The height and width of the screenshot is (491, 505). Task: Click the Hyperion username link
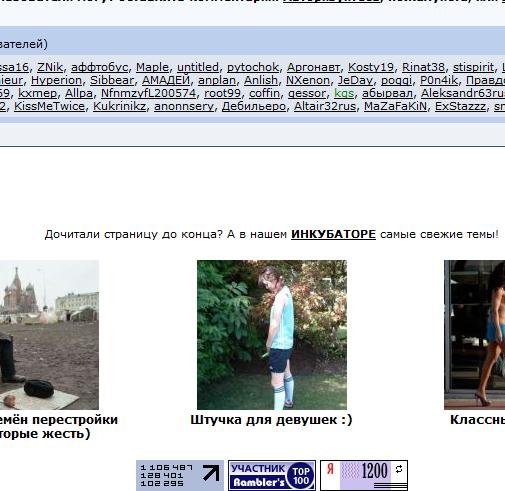tap(56, 80)
